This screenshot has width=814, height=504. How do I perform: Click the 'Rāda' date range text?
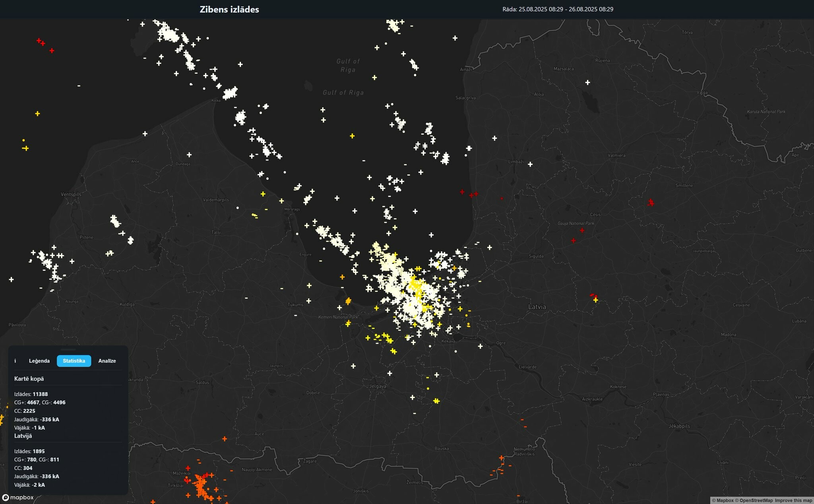click(558, 9)
